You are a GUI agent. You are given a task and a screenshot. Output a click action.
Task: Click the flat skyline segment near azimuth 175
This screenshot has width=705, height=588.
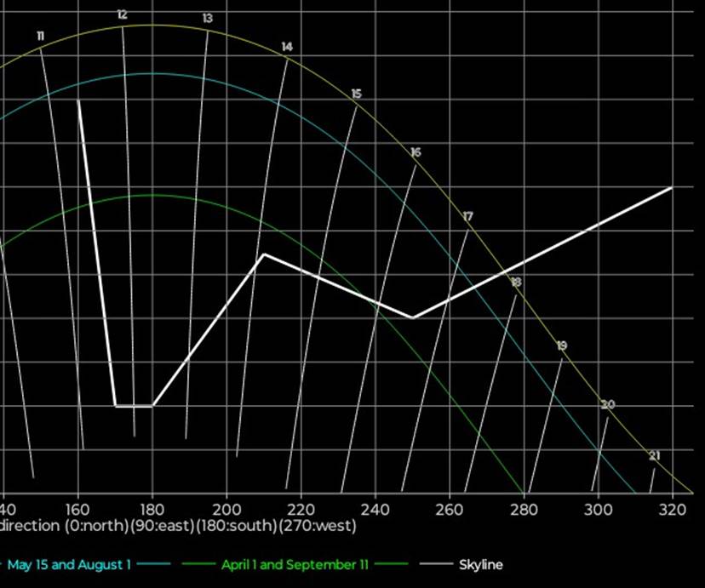[x=134, y=406]
